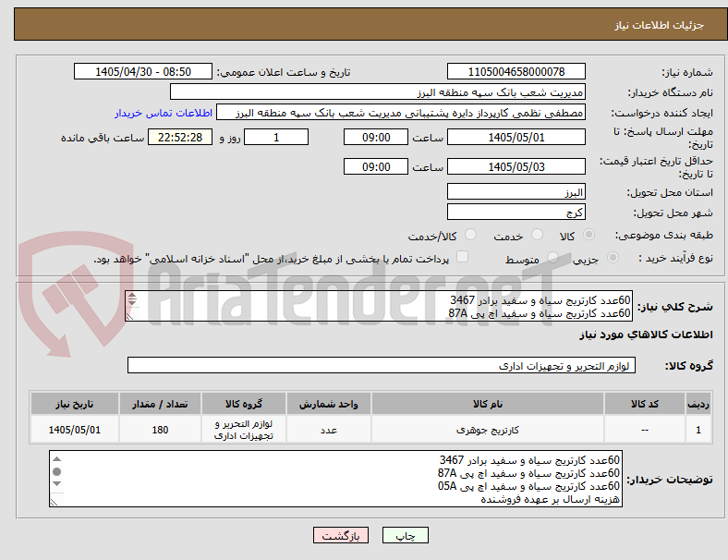The width and height of the screenshot is (728, 560).
Task: Select the کالا/خدمت radio button
Action: tap(471, 235)
